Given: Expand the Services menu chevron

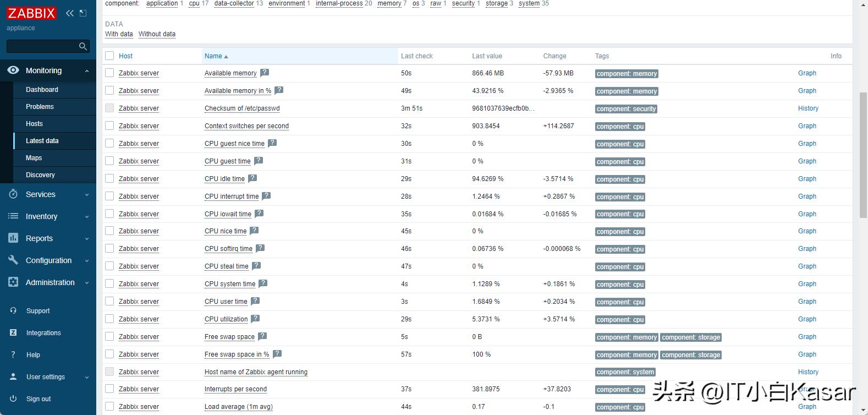Looking at the screenshot, I should (x=87, y=195).
